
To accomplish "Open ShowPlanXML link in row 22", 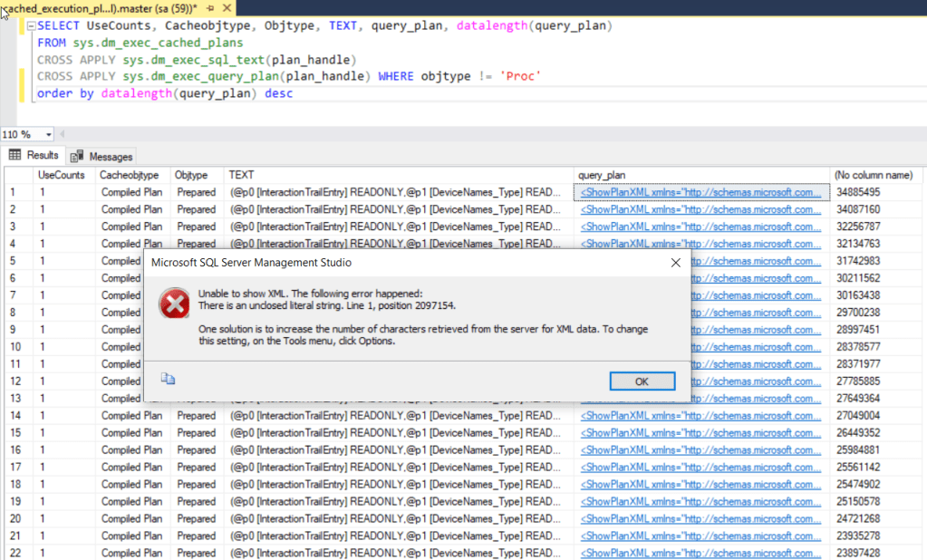I will point(700,553).
